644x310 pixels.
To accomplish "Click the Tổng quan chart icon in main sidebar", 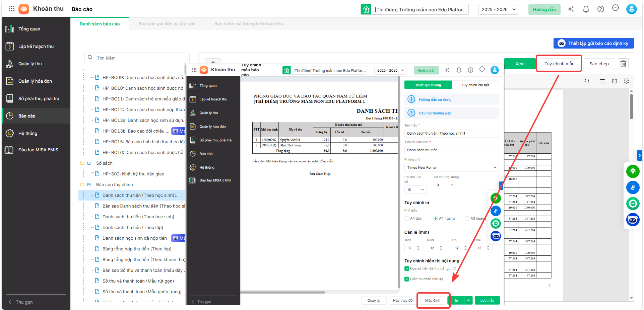I will [10, 29].
